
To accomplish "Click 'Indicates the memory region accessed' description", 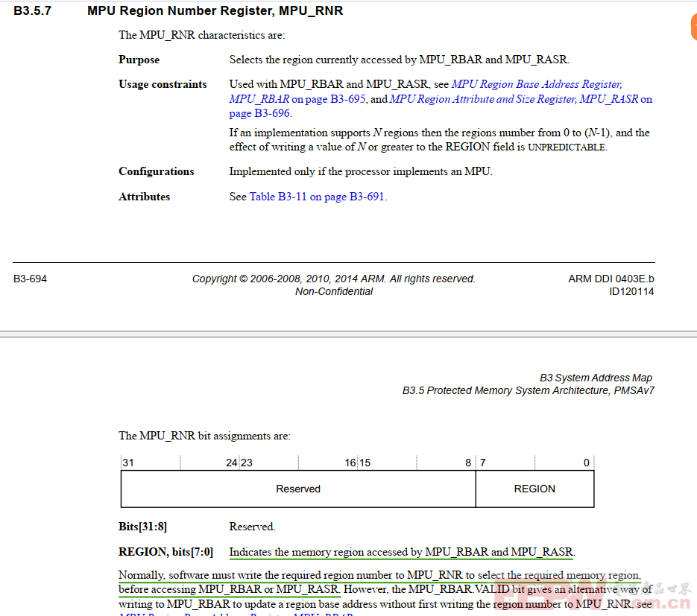I will point(403,552).
